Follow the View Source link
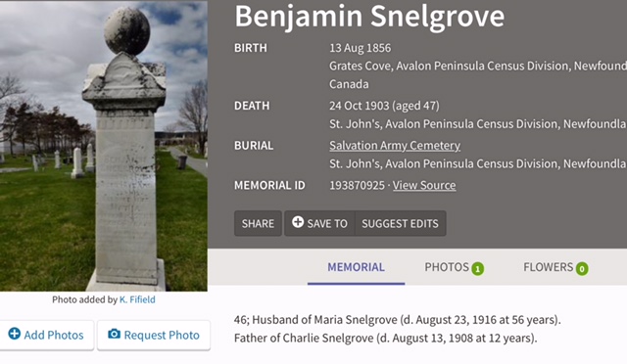 coord(424,185)
